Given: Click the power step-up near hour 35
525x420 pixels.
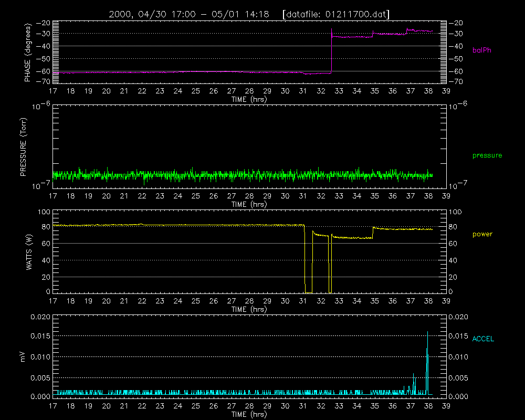Looking at the screenshot, I should [x=373, y=233].
